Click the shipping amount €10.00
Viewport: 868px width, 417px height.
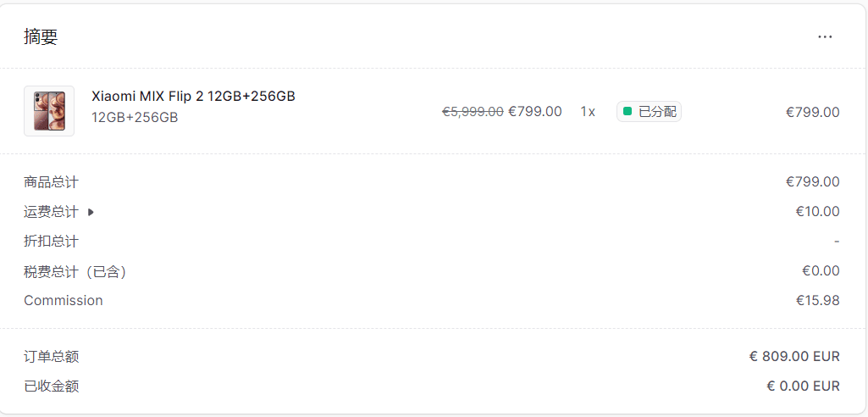coord(817,212)
